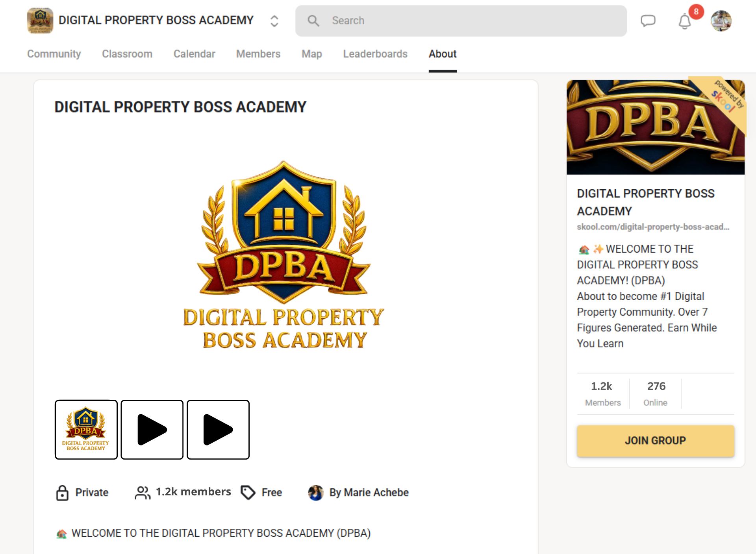Click the Private lock icon
Screen dimensions: 756x554
click(x=62, y=492)
